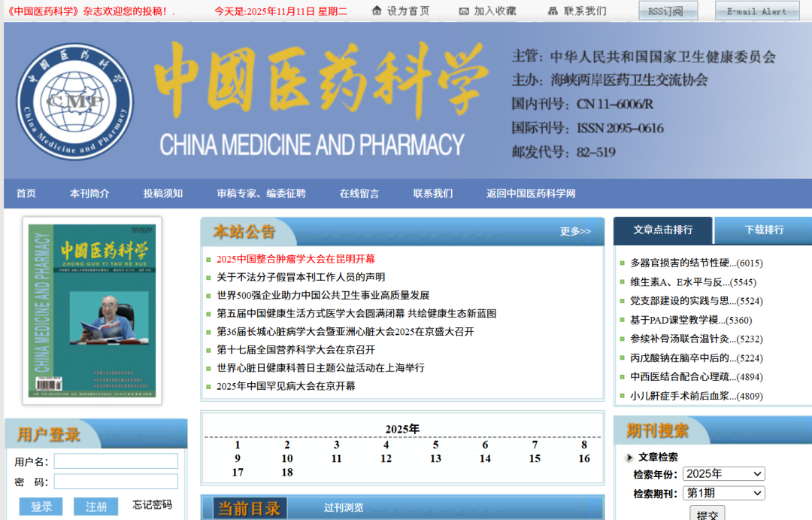The image size is (812, 520).
Task: Select issue 2 in the 2025年 list
Action: coord(287,445)
